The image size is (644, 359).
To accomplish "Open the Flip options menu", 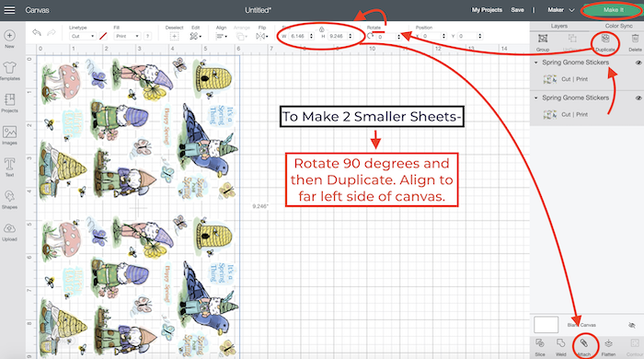I will [262, 36].
